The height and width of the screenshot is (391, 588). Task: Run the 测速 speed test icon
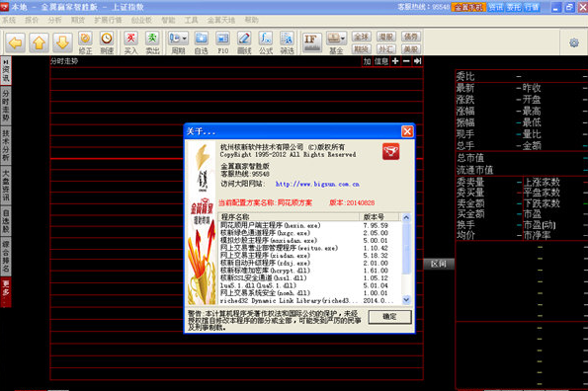[x=107, y=42]
